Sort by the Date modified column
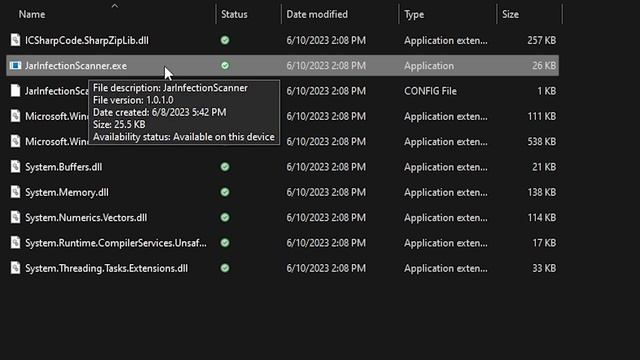Image resolution: width=640 pixels, height=360 pixels. 317,14
